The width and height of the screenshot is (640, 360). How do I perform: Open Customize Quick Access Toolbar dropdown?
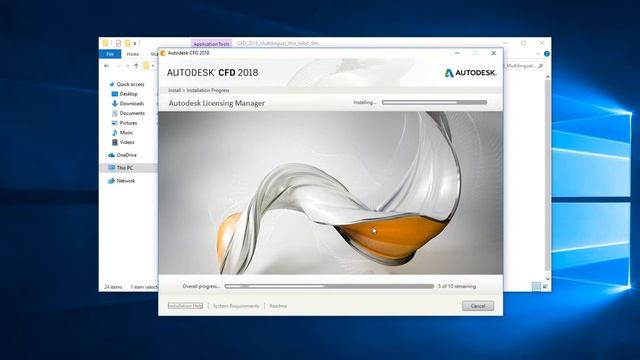point(135,43)
